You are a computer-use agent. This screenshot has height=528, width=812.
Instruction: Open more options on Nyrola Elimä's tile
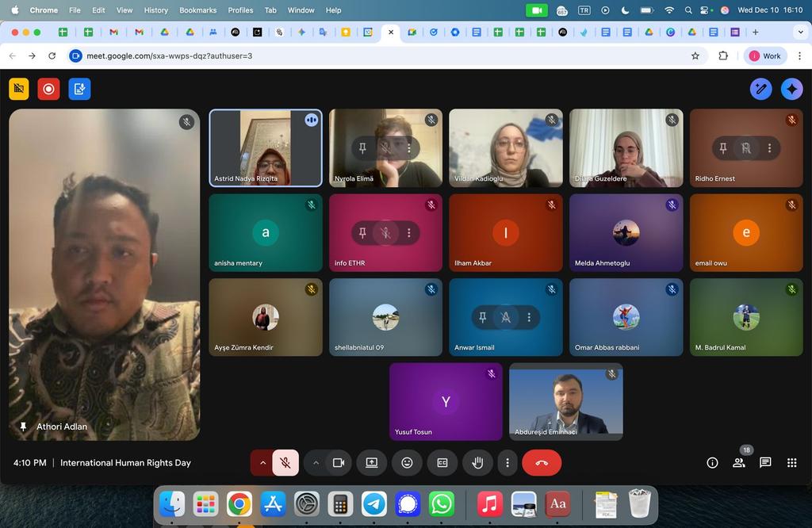409,148
